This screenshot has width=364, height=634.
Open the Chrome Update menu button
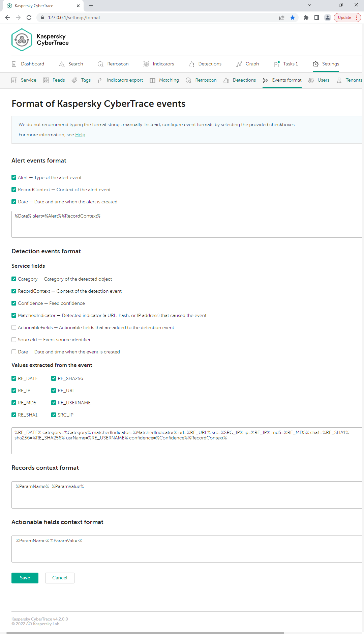pyautogui.click(x=347, y=18)
